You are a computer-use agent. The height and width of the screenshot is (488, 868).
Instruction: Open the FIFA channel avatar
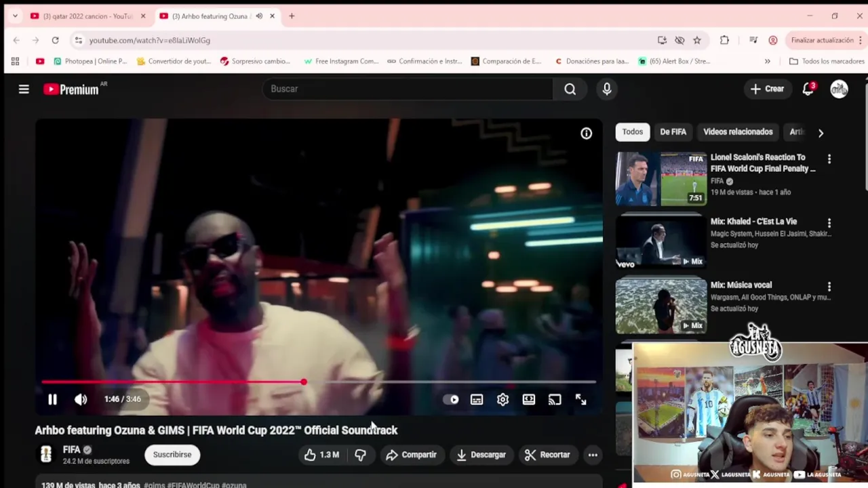pyautogui.click(x=46, y=454)
